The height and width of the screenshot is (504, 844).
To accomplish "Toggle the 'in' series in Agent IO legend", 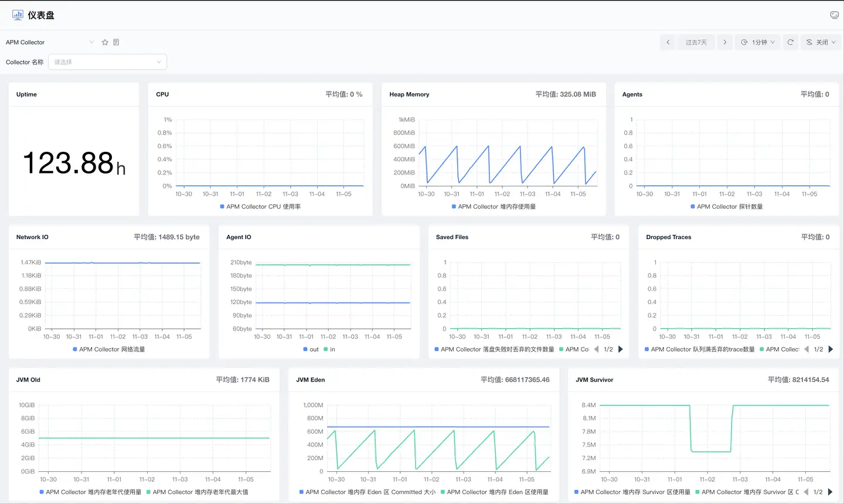I will 329,349.
